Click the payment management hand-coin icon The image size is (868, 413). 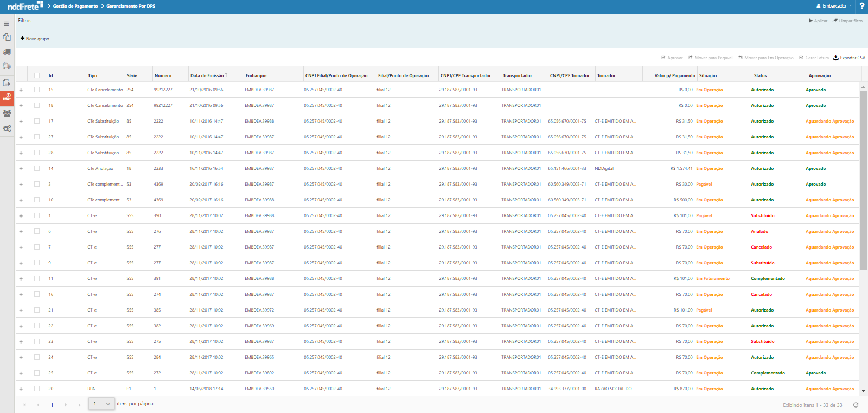(7, 97)
